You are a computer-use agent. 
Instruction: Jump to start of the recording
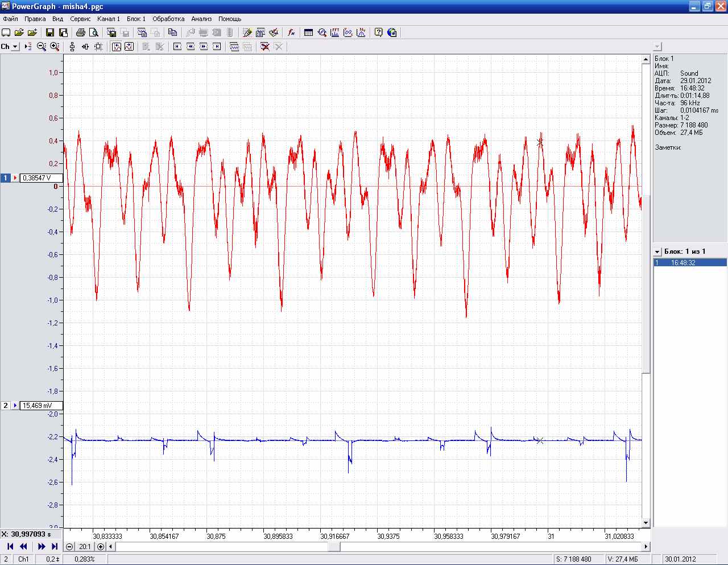pyautogui.click(x=10, y=546)
